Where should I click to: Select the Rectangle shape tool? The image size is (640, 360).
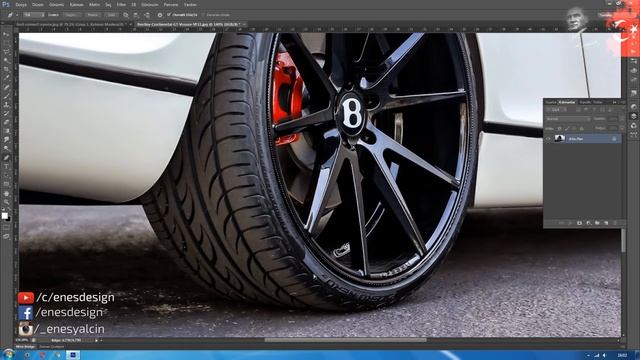coord(6,184)
